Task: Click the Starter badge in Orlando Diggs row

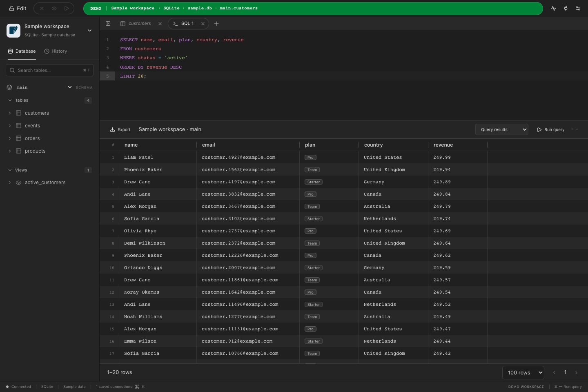Action: pos(314,268)
